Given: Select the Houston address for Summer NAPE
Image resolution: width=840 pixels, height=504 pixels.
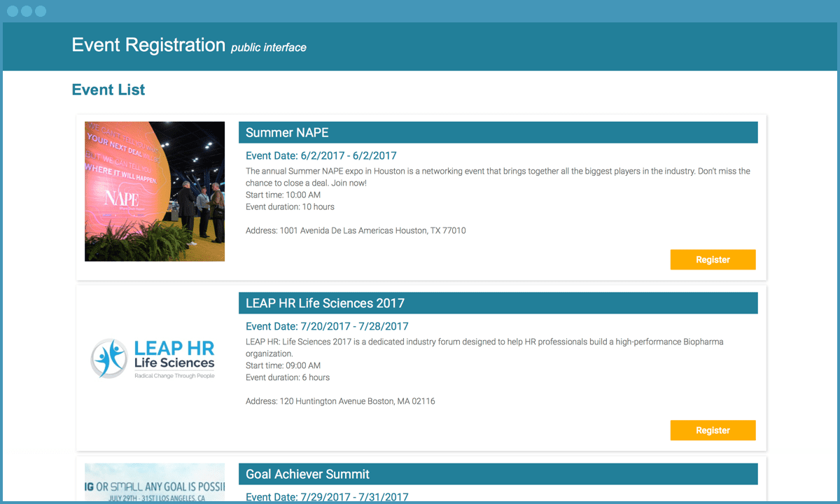Looking at the screenshot, I should (356, 230).
